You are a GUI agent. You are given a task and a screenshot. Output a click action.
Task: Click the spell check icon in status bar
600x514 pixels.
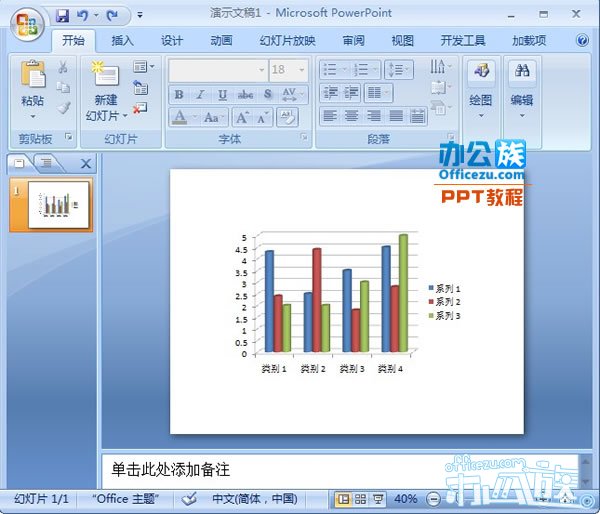tap(191, 498)
